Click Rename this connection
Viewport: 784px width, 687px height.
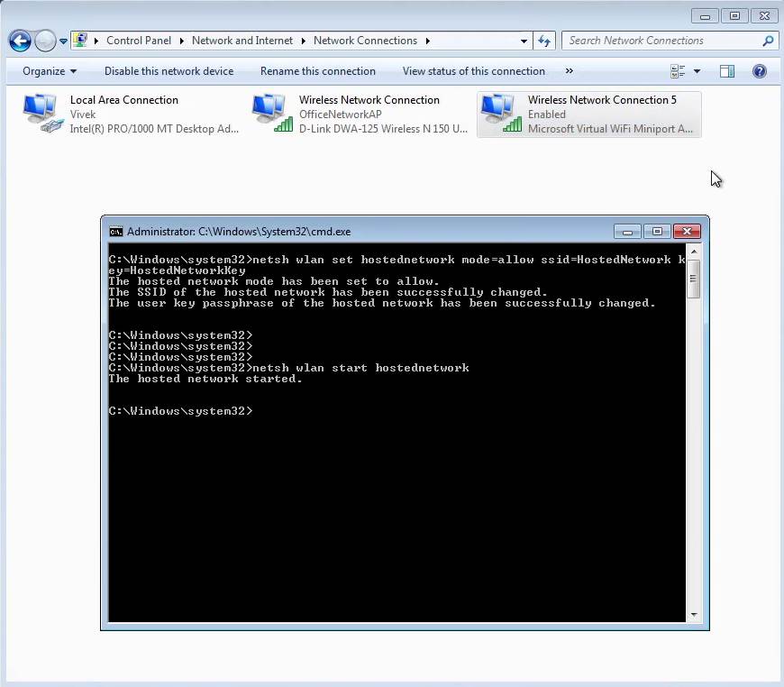coord(317,71)
